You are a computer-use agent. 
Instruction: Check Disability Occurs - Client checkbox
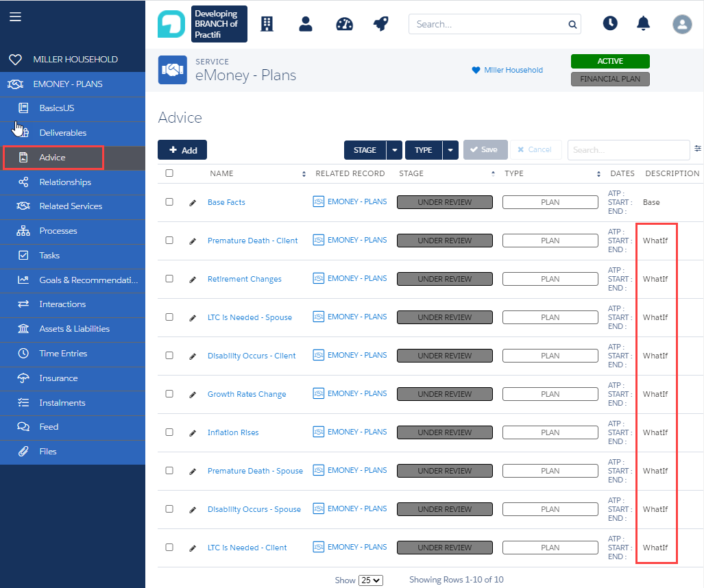[169, 355]
